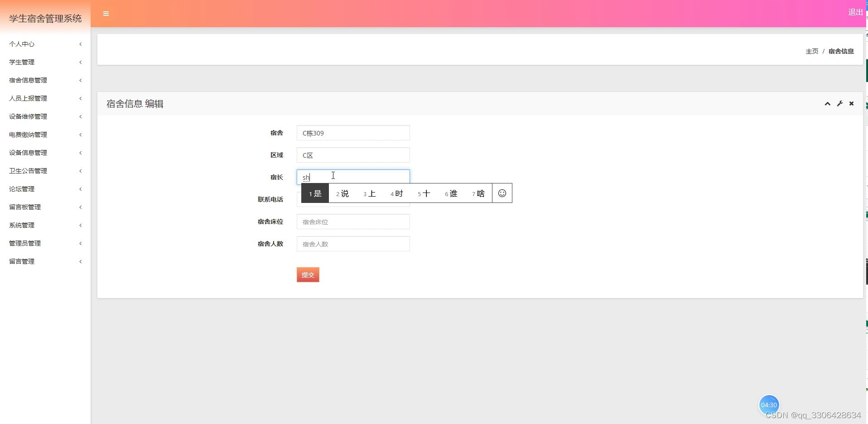Collapse the 宿舍信息 编辑 panel with up chevron
Screen dimensions: 868x424
(827, 104)
